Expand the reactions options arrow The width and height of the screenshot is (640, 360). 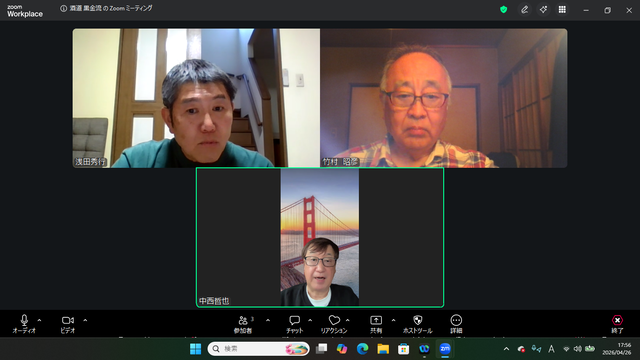(348, 320)
